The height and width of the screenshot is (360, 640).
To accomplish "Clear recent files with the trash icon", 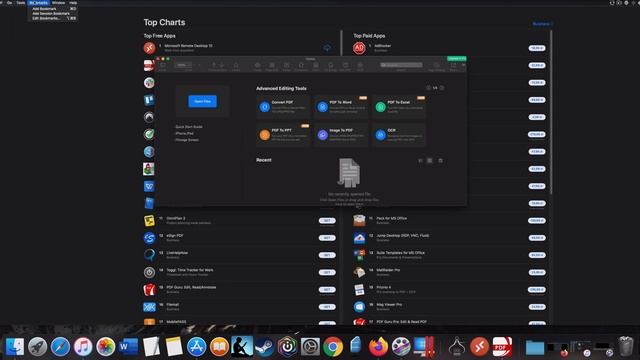I will click(440, 160).
